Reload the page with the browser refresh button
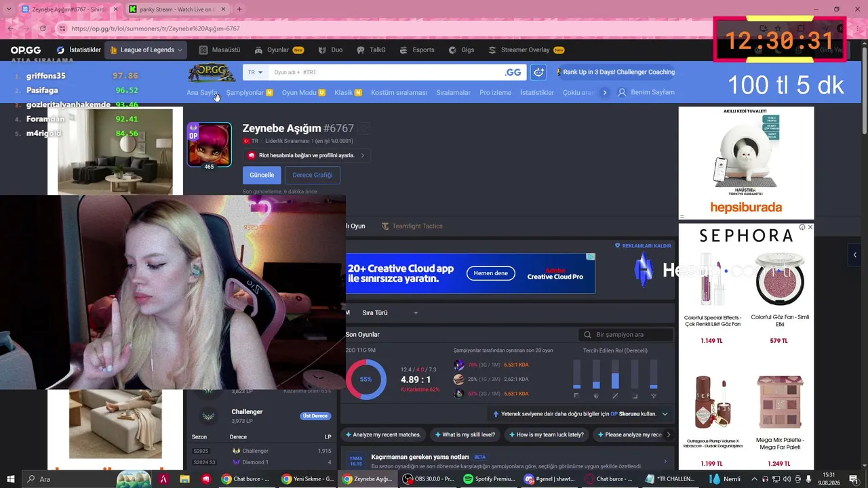Image resolution: width=868 pixels, height=488 pixels. tap(43, 28)
